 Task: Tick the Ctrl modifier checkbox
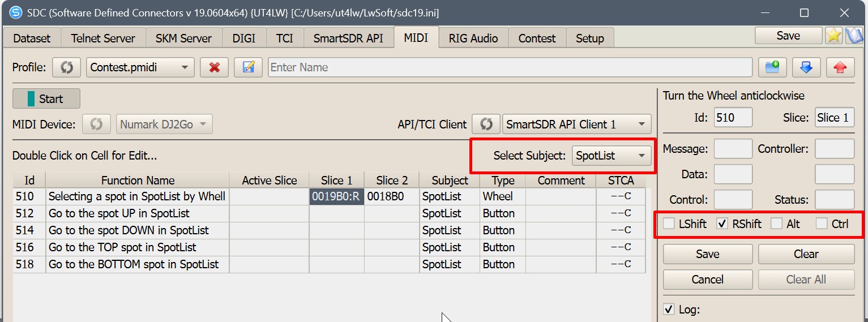pyautogui.click(x=822, y=224)
